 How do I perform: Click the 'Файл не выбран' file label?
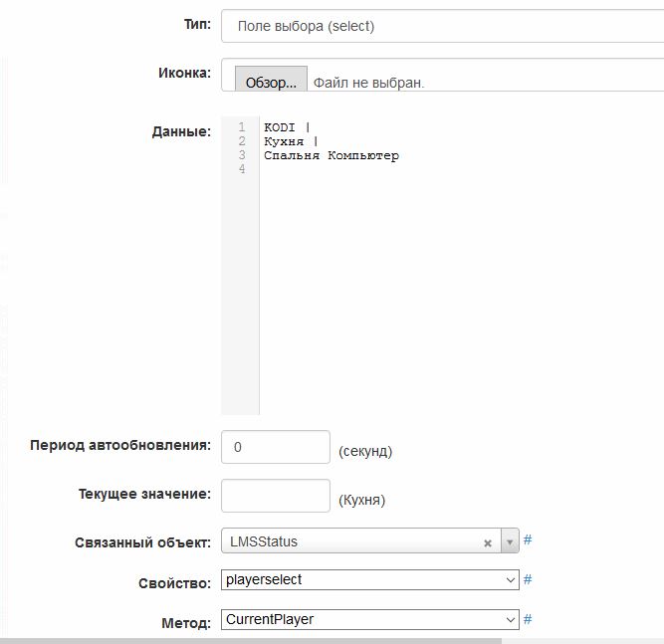369,83
